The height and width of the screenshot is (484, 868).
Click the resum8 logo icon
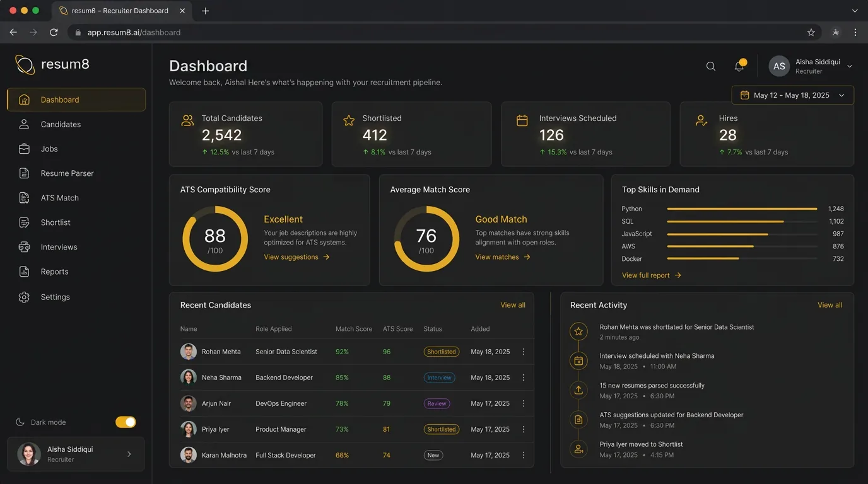click(25, 64)
